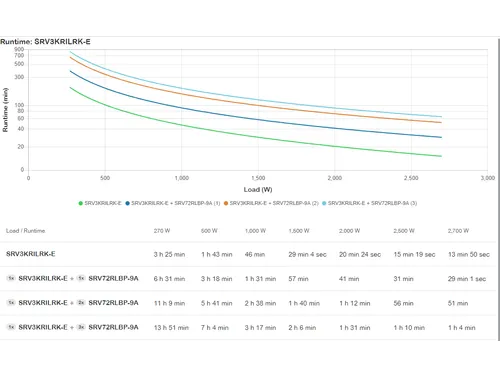Screen dimensions: 500x375
Task: Click the 3x quantity badge before SRV72RLBP-9A
Action: click(x=81, y=327)
